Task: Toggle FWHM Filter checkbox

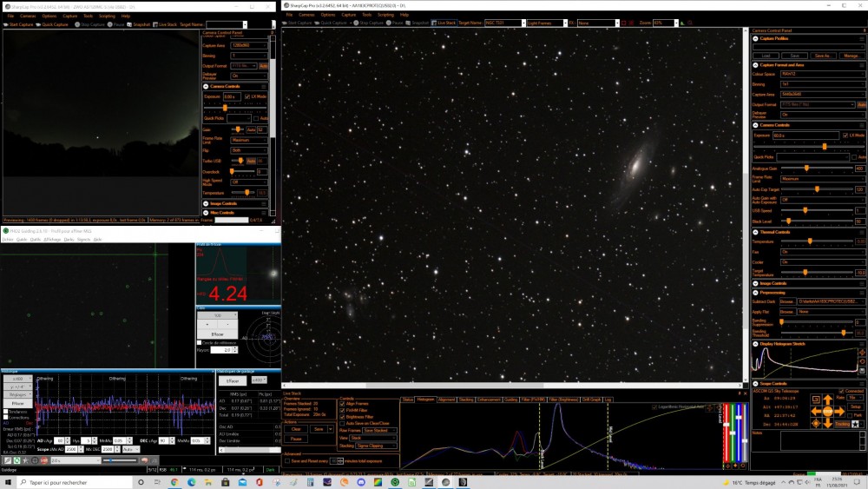Action: coord(342,410)
